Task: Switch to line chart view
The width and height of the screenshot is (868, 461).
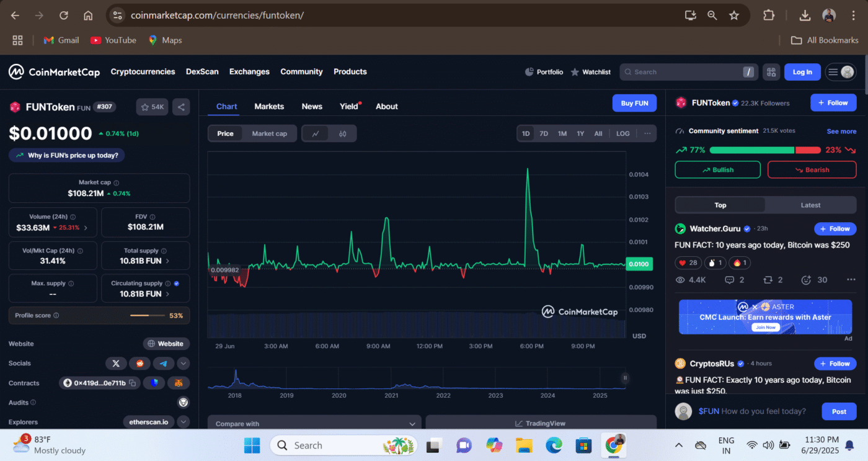Action: tap(316, 133)
